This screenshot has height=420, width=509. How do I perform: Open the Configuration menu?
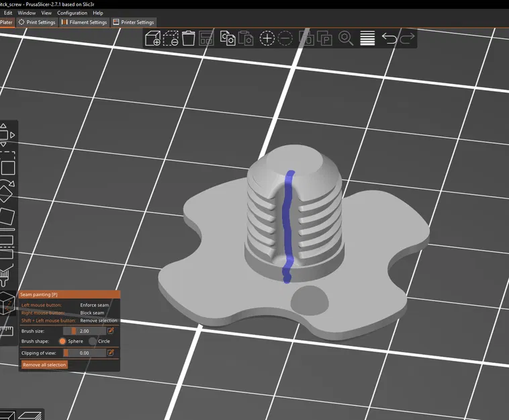pyautogui.click(x=72, y=13)
